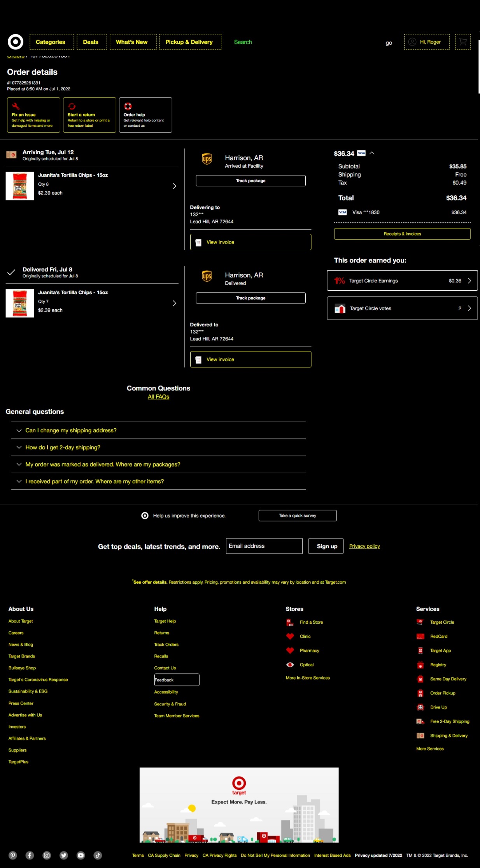Viewport: 480px width, 868px height.
Task: Click into the Email address field
Action: pyautogui.click(x=264, y=546)
